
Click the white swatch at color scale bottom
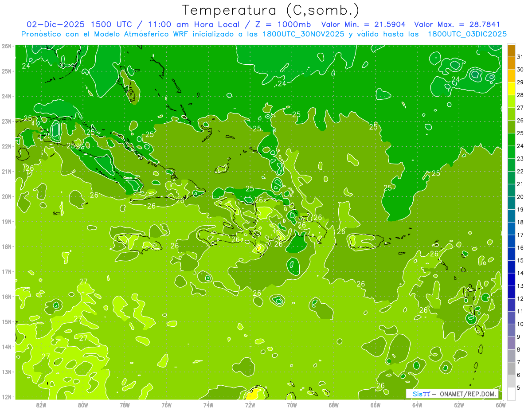coord(511,394)
